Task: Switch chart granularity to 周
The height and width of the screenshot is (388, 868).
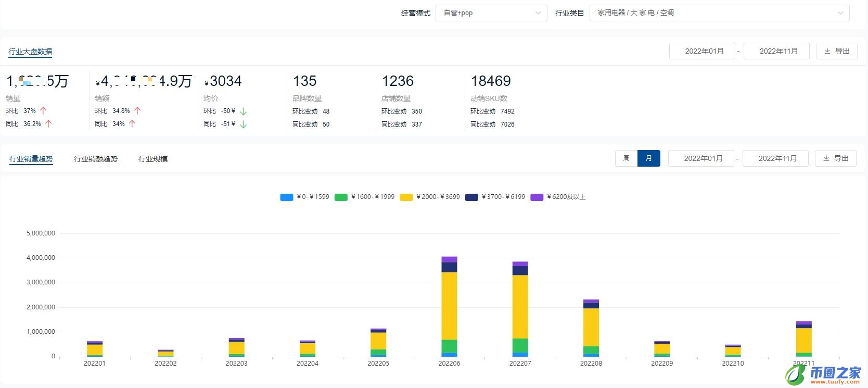Action: (x=626, y=158)
